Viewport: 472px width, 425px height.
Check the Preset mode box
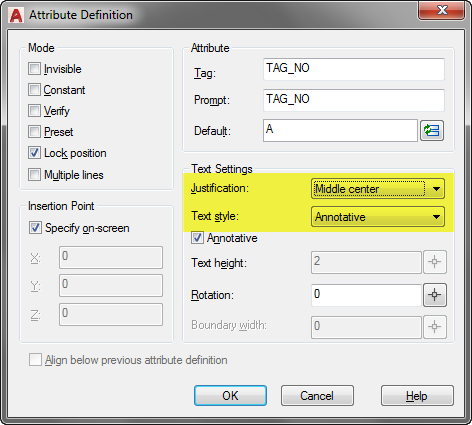(34, 132)
